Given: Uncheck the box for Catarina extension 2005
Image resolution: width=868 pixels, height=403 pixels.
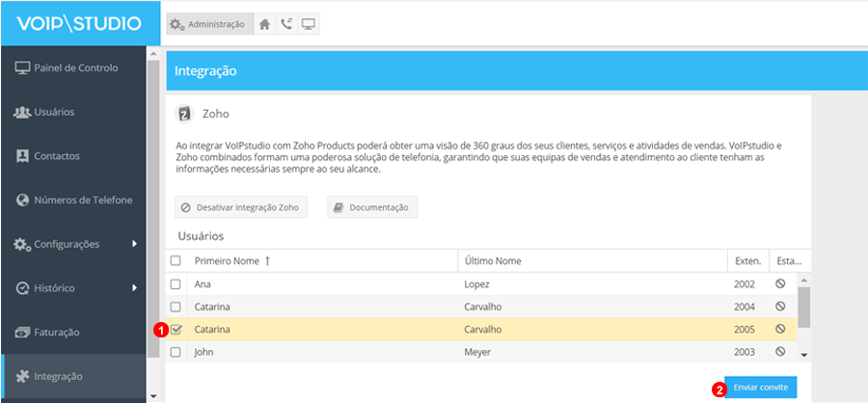Looking at the screenshot, I should point(176,330).
